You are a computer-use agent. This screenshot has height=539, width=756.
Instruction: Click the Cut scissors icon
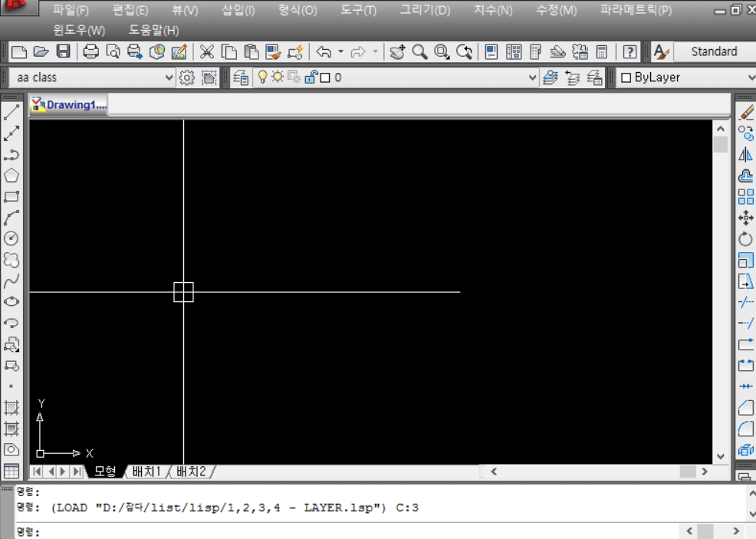tap(207, 51)
